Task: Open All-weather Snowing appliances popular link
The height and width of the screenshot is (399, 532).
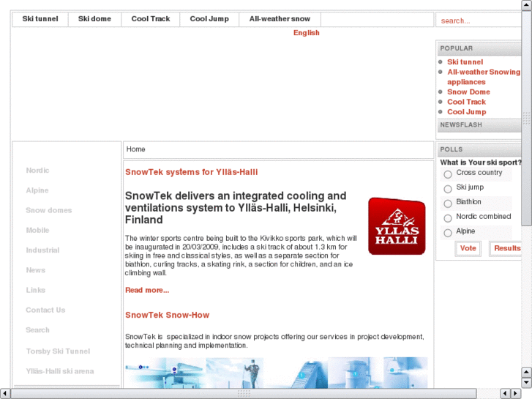Action: 484,77
